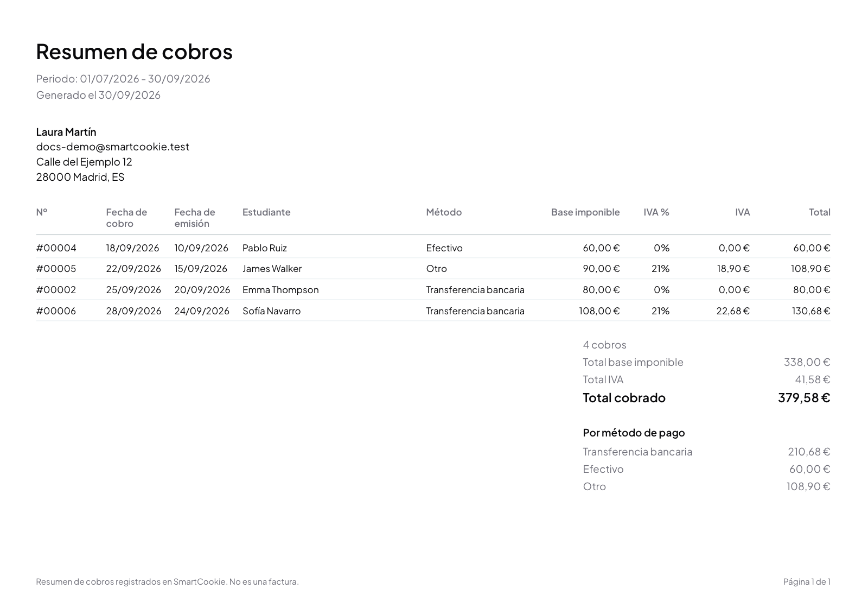The width and height of the screenshot is (868, 614).
Task: Click base amount 90,00 €
Action: [601, 269]
